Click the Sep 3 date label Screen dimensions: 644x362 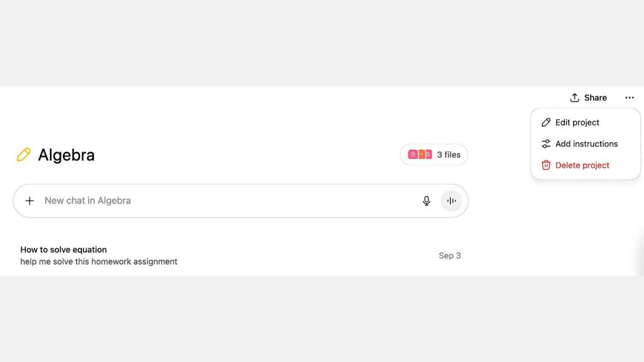pyautogui.click(x=450, y=255)
